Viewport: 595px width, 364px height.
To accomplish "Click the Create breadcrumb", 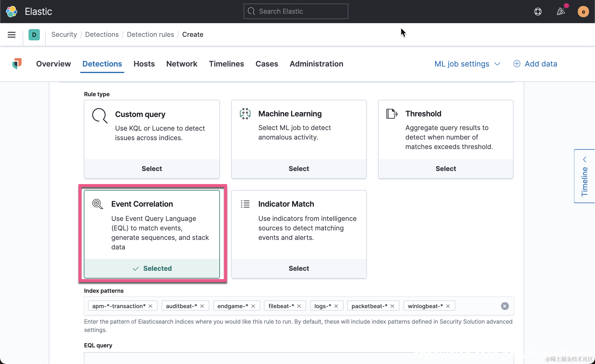I will click(x=193, y=34).
